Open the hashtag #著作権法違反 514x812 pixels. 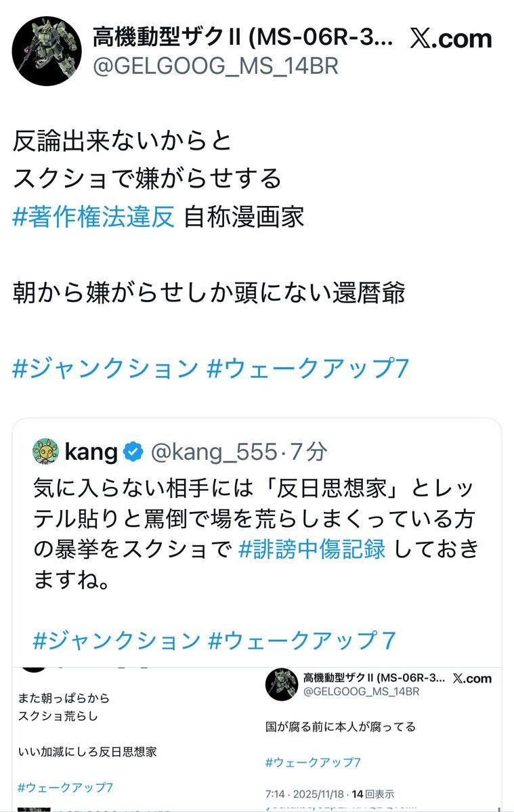pos(93,217)
